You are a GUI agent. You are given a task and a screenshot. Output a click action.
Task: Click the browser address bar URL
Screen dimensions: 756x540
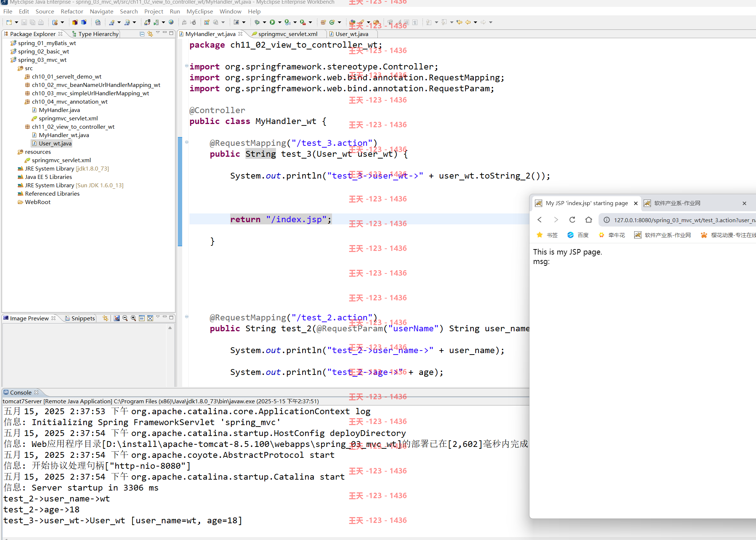685,220
